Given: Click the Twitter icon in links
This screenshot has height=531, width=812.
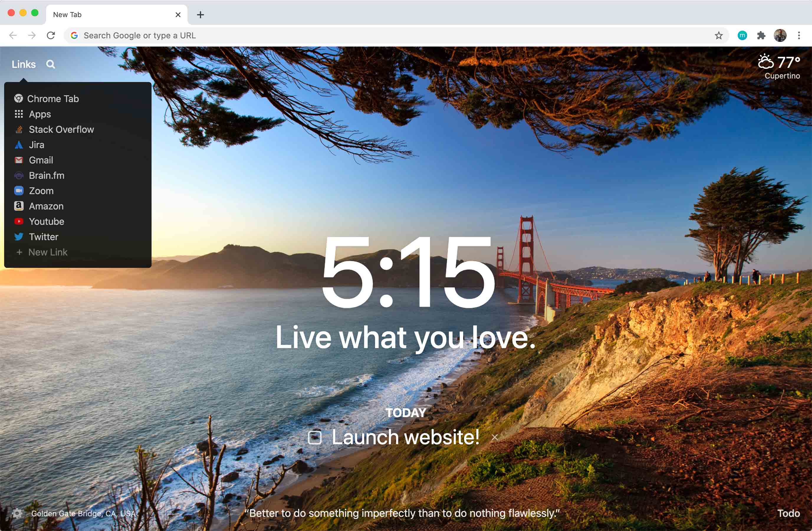Looking at the screenshot, I should 19,237.
